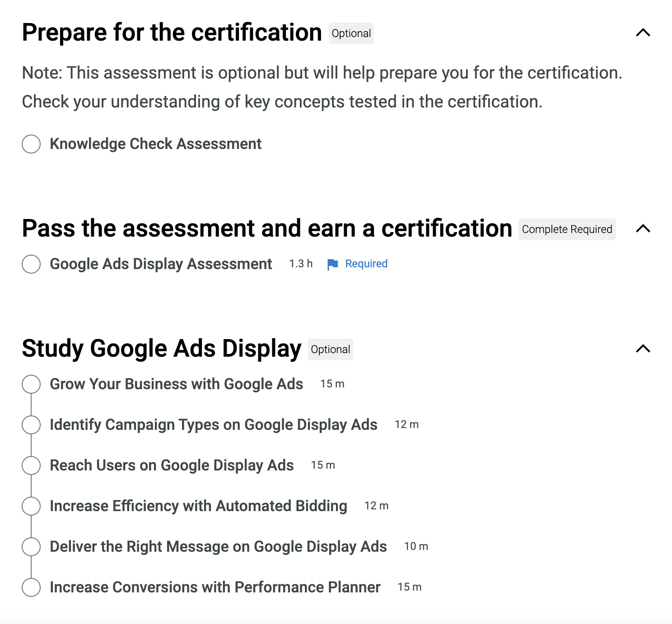Collapse the Study Google Ads Display section
The width and height of the screenshot is (672, 624).
click(x=643, y=349)
